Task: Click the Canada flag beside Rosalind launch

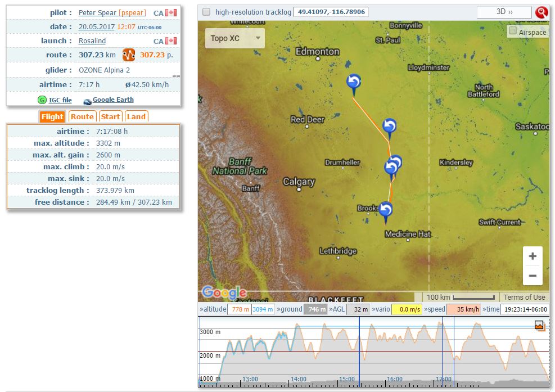Action: [171, 40]
